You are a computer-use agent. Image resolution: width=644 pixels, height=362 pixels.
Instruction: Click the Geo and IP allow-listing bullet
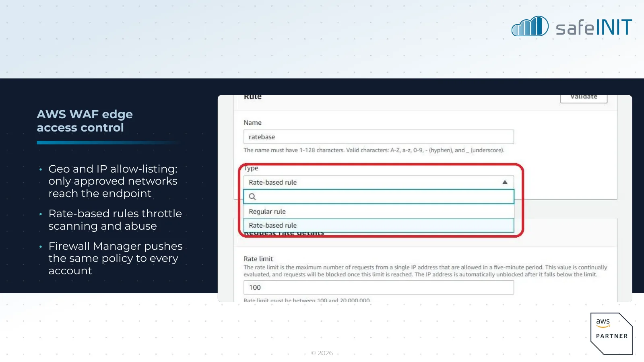coord(113,181)
